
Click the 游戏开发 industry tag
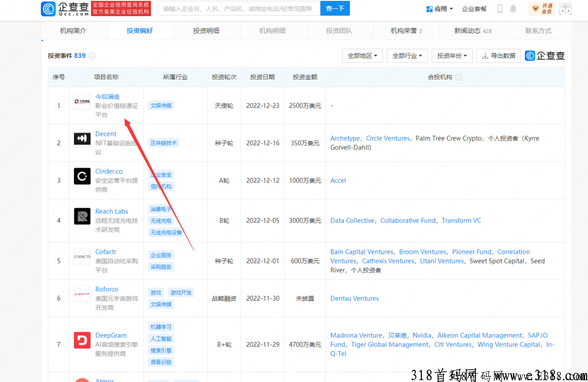(x=181, y=292)
